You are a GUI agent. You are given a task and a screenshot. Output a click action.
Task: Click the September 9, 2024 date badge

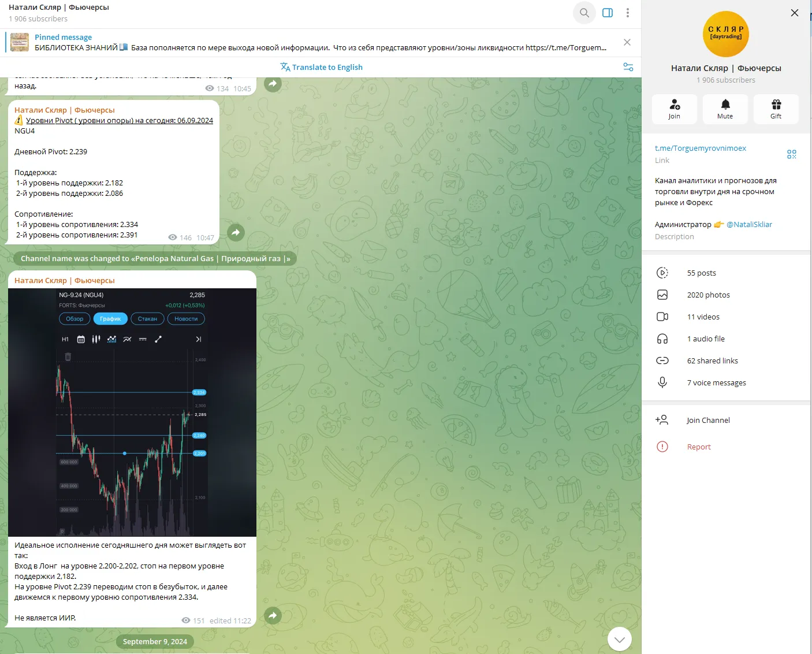point(155,641)
